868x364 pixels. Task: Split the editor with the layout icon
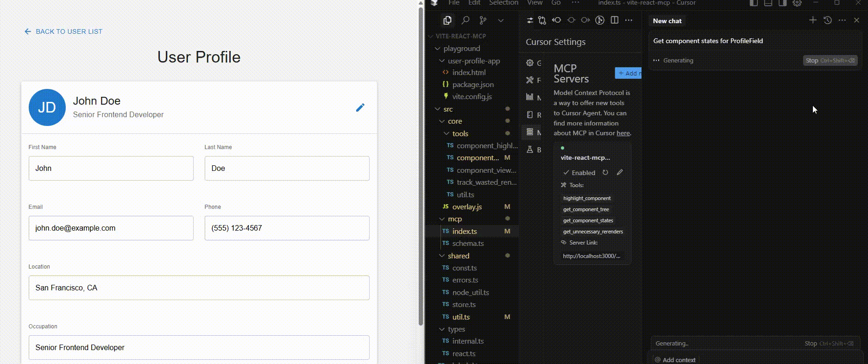tap(615, 20)
